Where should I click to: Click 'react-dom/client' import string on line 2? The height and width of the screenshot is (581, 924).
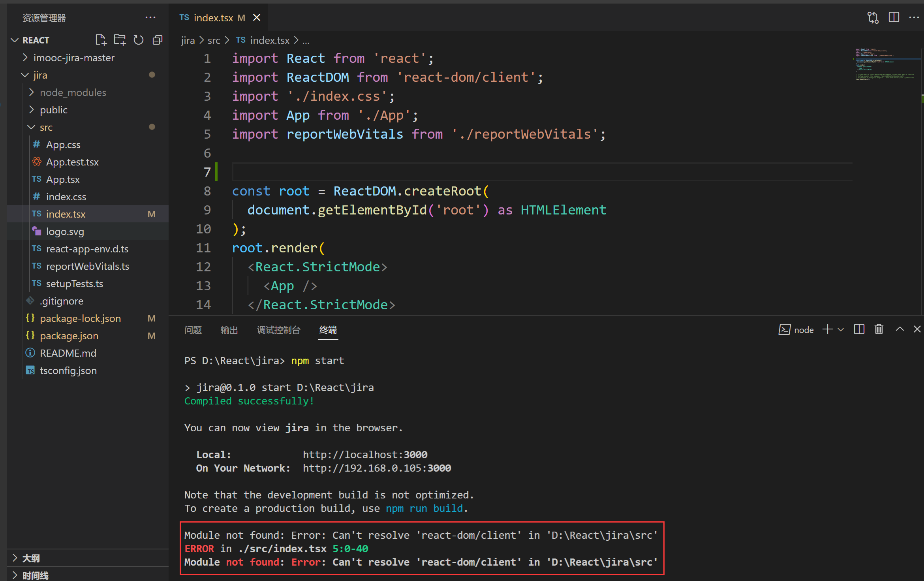coord(466,77)
